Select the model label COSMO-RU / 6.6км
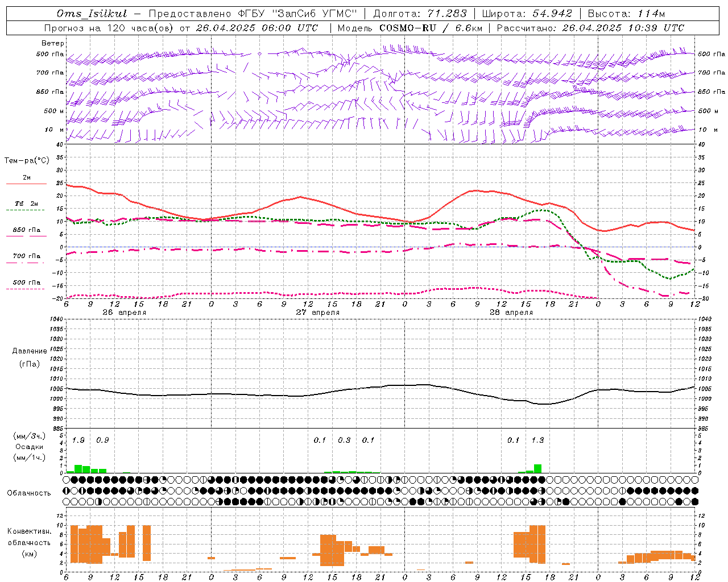This screenshot has width=728, height=582. (431, 28)
